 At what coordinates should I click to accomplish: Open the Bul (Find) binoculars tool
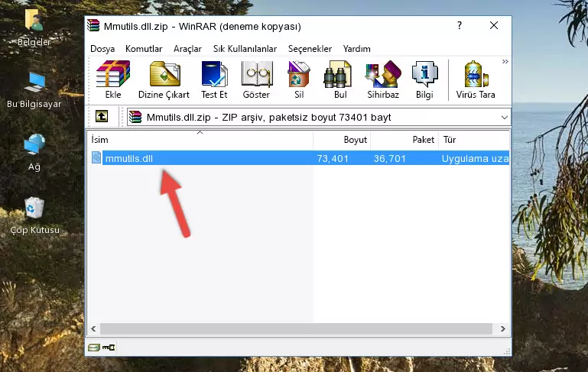pos(339,79)
